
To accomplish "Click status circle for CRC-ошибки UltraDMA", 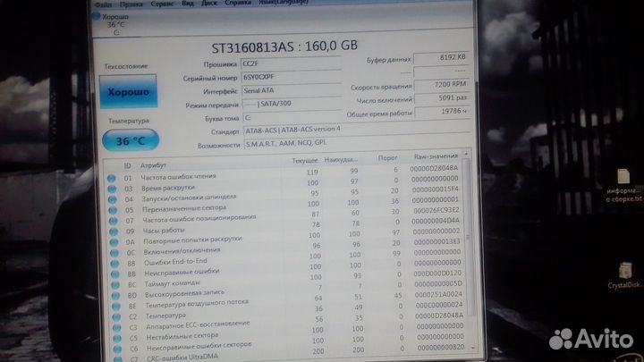I will click(x=118, y=359).
